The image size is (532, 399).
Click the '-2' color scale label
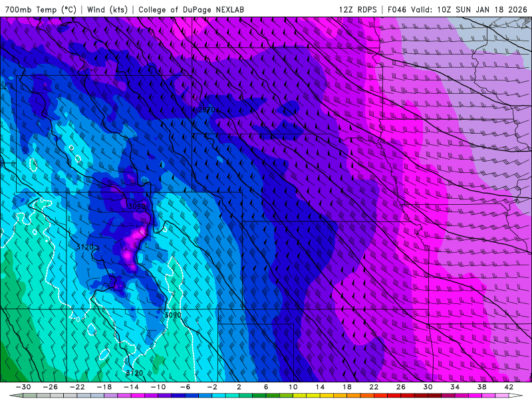212,387
